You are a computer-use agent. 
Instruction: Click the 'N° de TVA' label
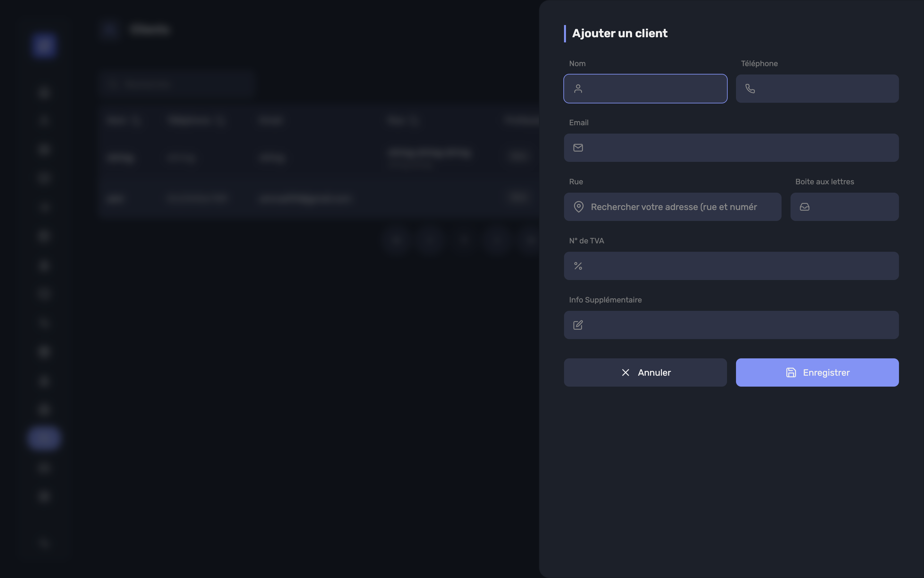tap(586, 241)
